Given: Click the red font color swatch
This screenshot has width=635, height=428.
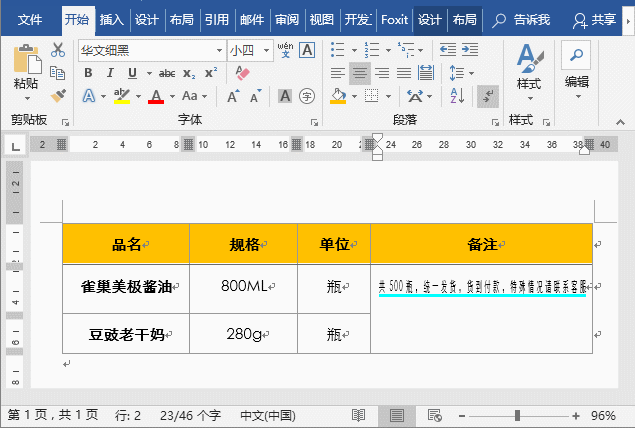Looking at the screenshot, I should coord(156,97).
